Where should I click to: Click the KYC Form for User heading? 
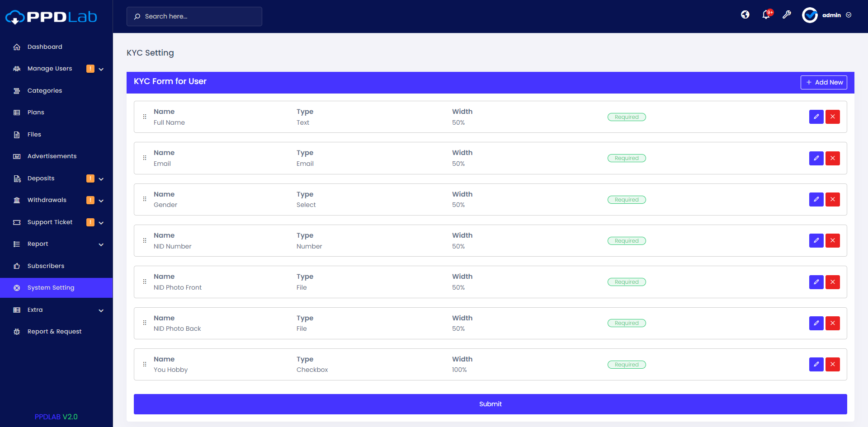pos(170,81)
